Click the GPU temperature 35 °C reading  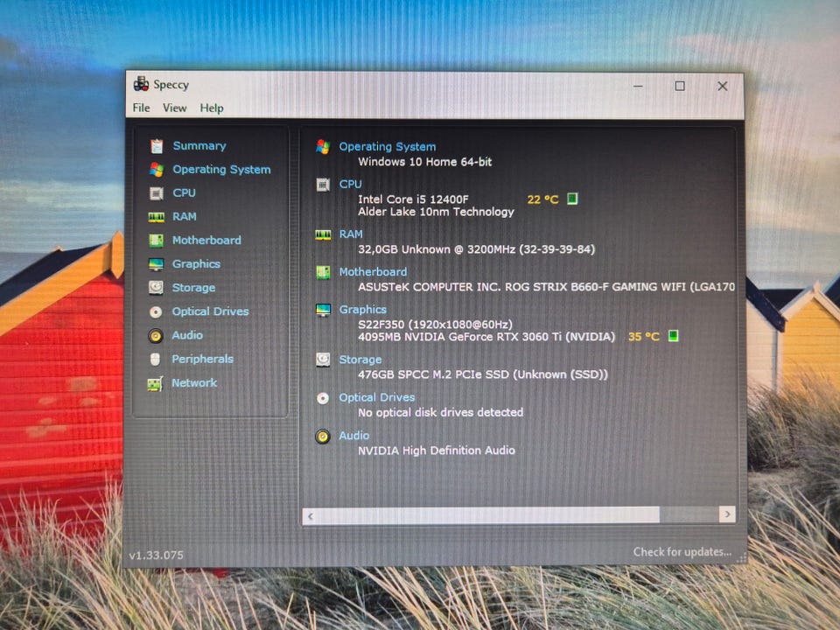point(643,336)
